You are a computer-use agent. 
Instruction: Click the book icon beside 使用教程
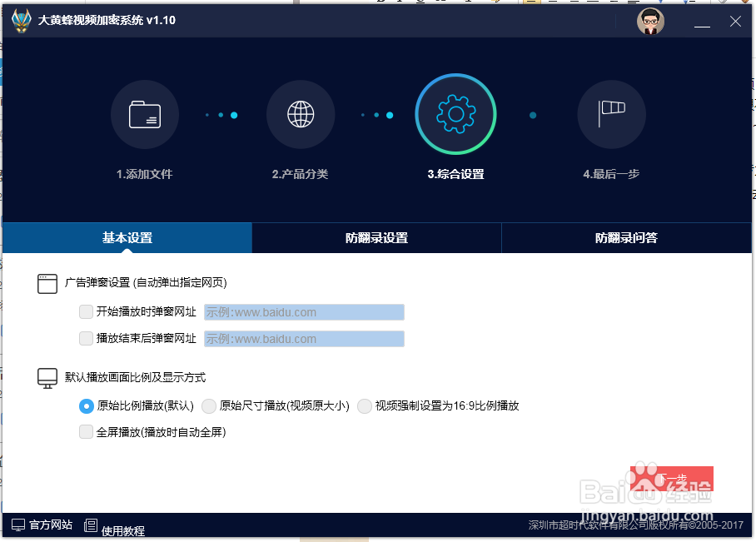pos(90,525)
